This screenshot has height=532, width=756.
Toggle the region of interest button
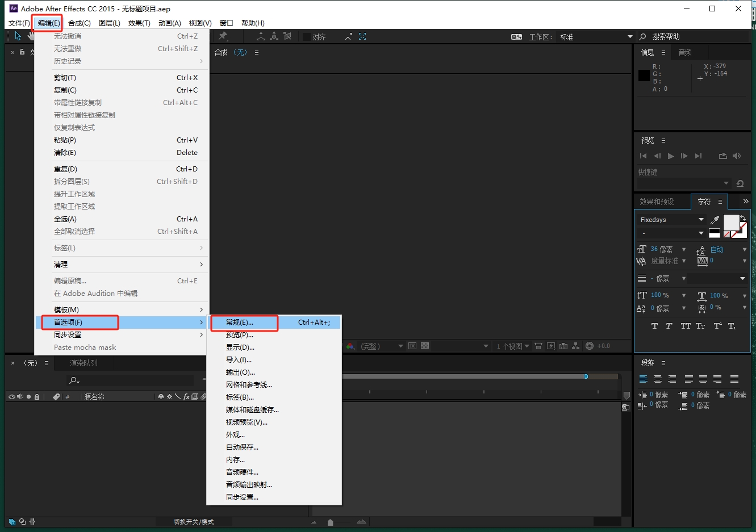click(412, 346)
